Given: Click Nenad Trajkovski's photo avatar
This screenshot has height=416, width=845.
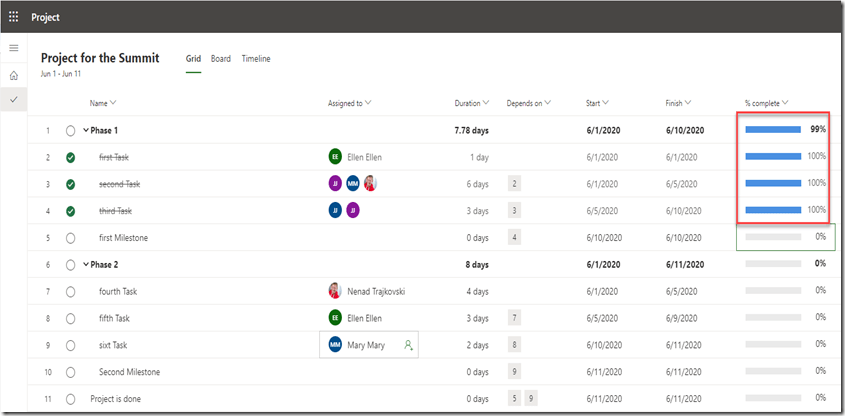Looking at the screenshot, I should (335, 291).
